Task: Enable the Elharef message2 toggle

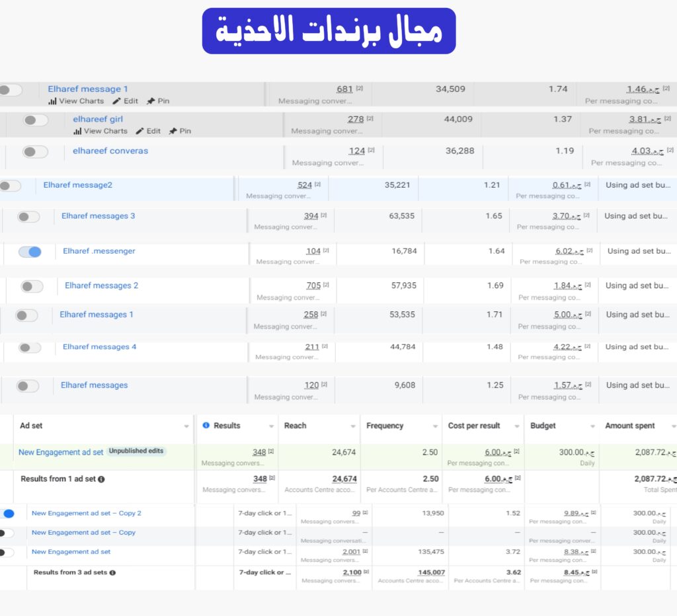Action: pos(9,186)
